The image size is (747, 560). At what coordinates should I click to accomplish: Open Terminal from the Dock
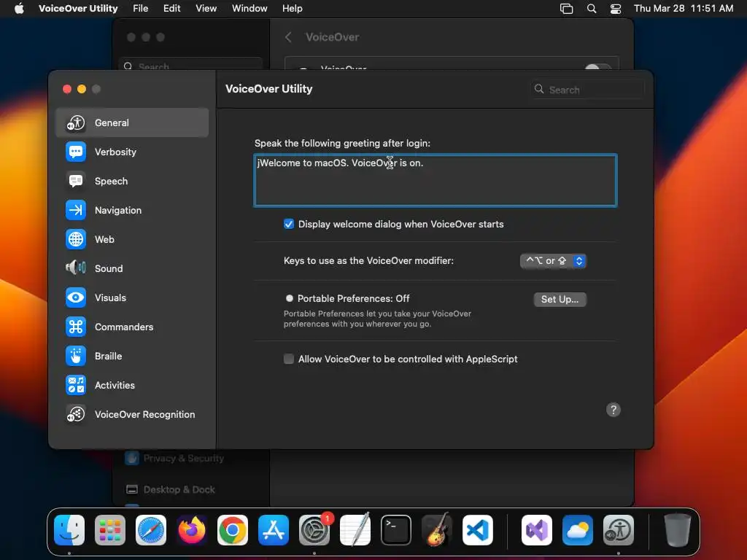tap(396, 530)
